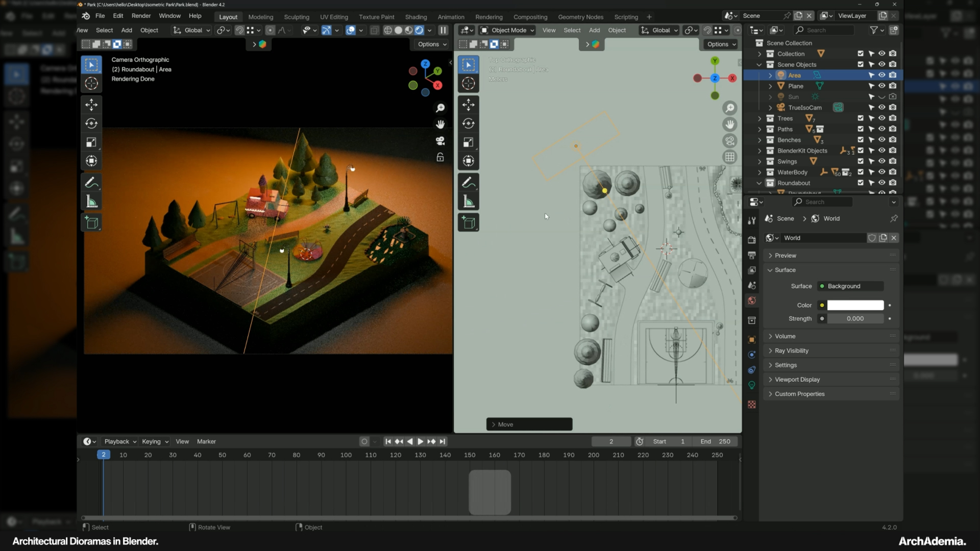Open the Render properties tab icon
The width and height of the screenshot is (980, 551).
coord(752,240)
